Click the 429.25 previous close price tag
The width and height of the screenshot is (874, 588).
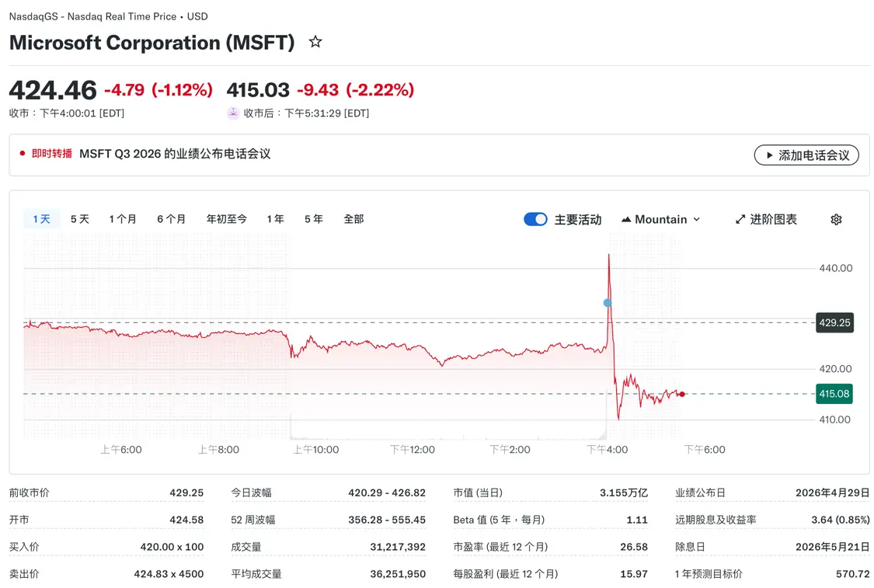pyautogui.click(x=834, y=322)
